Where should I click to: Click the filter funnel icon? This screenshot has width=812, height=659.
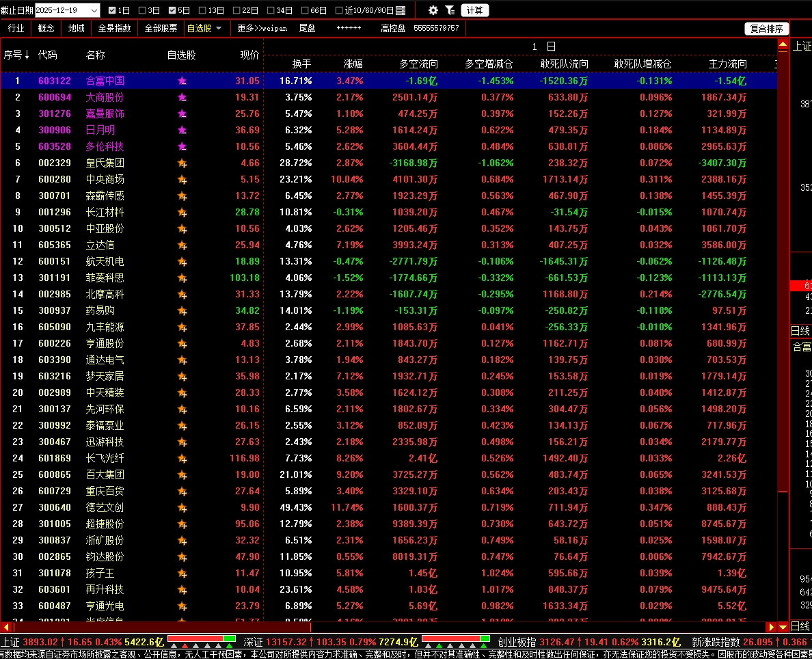pyautogui.click(x=450, y=10)
